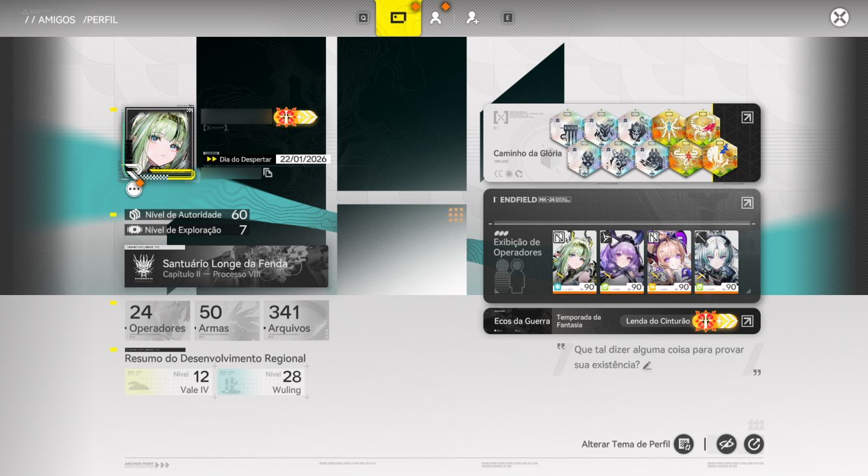Screen dimensions: 868x476
Task: Open the 341 Arquivos stat tile
Action: [296, 320]
